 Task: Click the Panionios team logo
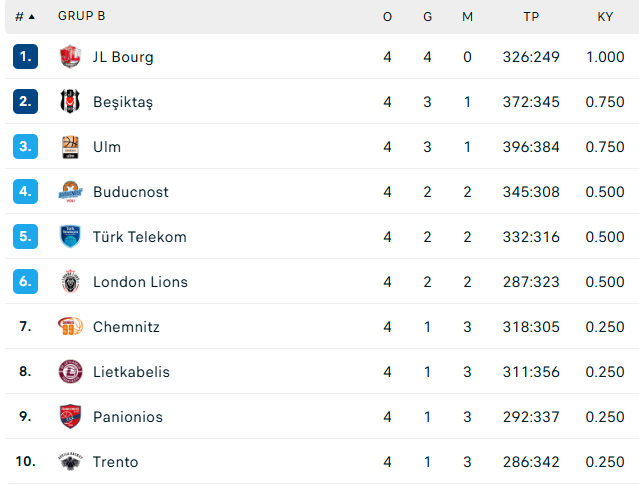coord(70,417)
